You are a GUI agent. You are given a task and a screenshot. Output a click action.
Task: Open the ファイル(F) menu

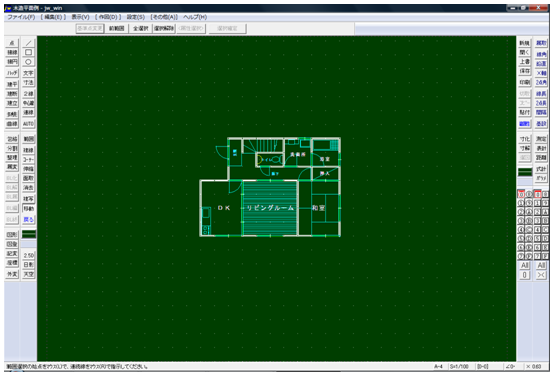coord(21,17)
